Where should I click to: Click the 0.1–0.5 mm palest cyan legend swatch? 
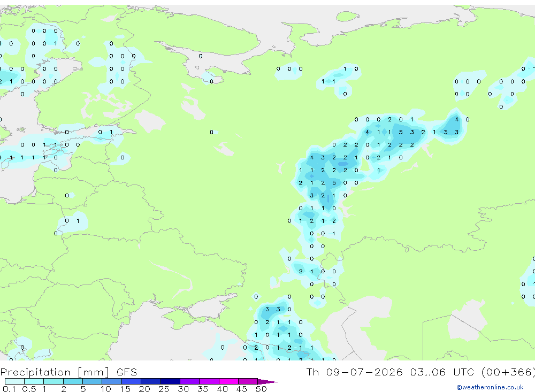pyautogui.click(x=14, y=381)
